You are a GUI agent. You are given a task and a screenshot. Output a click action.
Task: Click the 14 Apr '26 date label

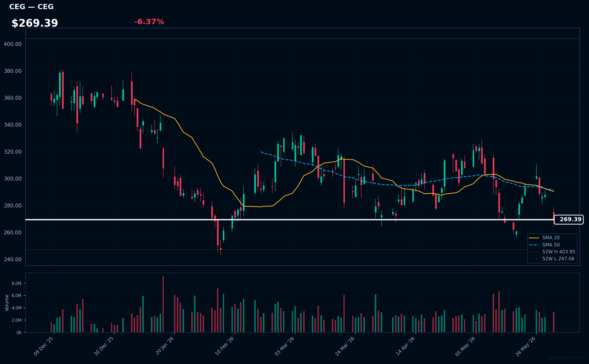pos(405,346)
